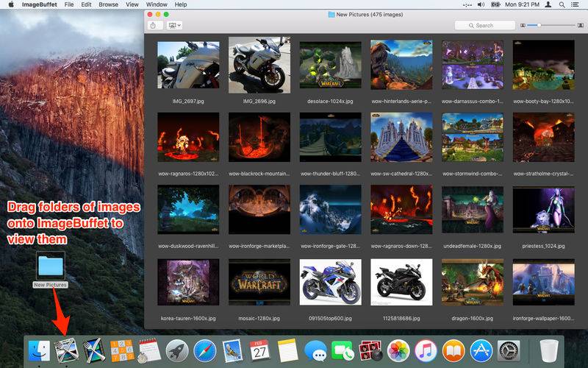
Task: Select the wow-stormwind-combo thumbnail
Action: point(473,138)
